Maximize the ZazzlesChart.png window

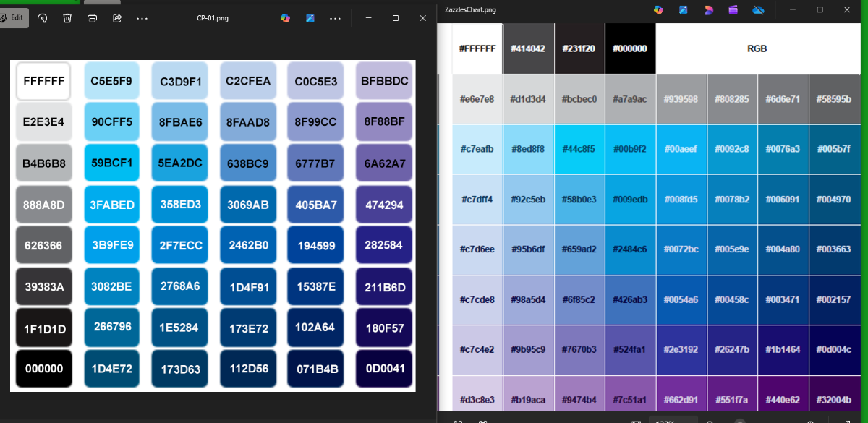coord(820,9)
